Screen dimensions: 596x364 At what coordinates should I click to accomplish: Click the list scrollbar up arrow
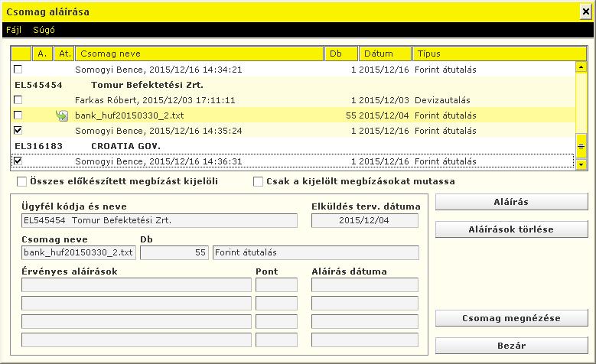click(581, 67)
